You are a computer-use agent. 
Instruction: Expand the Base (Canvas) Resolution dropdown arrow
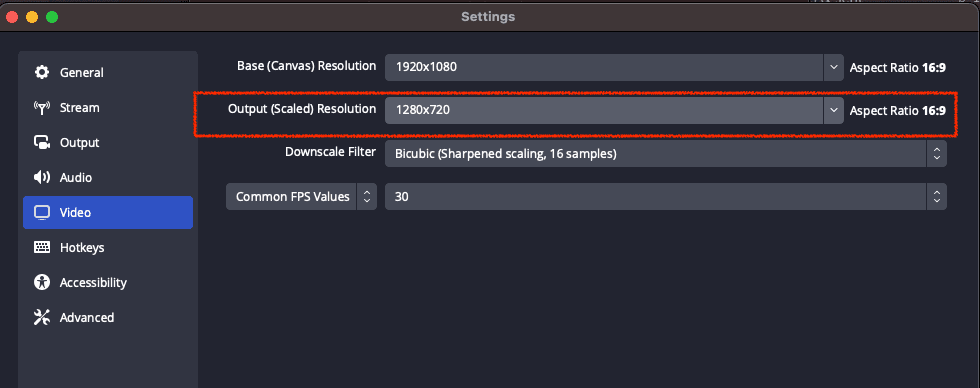[833, 67]
